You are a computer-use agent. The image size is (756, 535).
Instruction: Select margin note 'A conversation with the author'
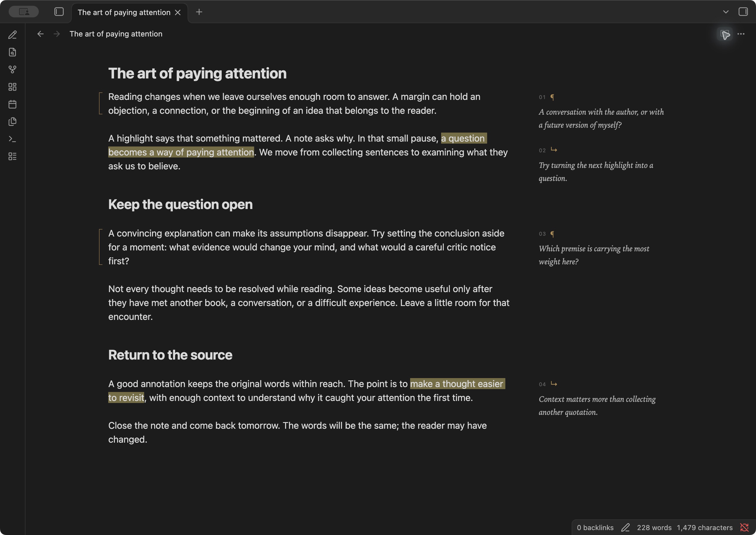[601, 119]
